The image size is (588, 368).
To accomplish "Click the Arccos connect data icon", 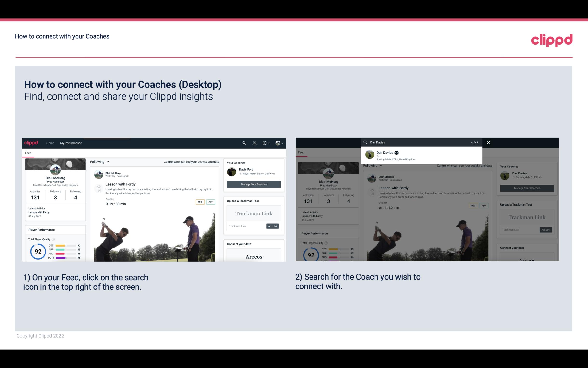I will coord(254,256).
